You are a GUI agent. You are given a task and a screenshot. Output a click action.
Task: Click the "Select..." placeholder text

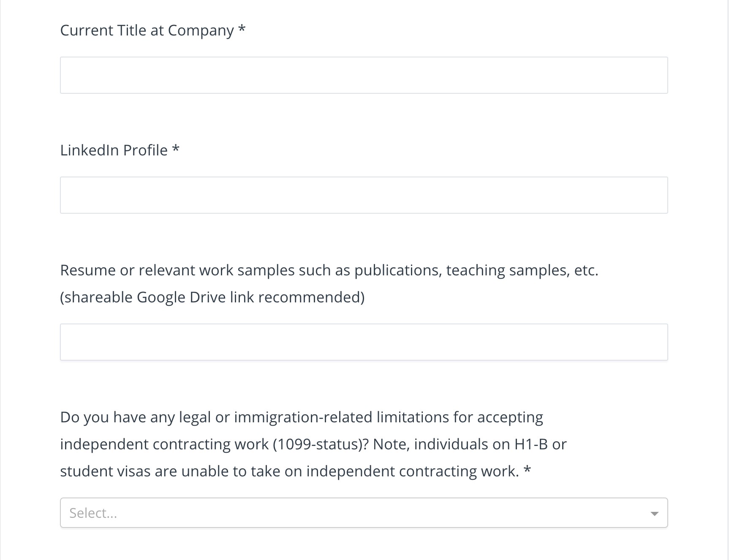(93, 513)
